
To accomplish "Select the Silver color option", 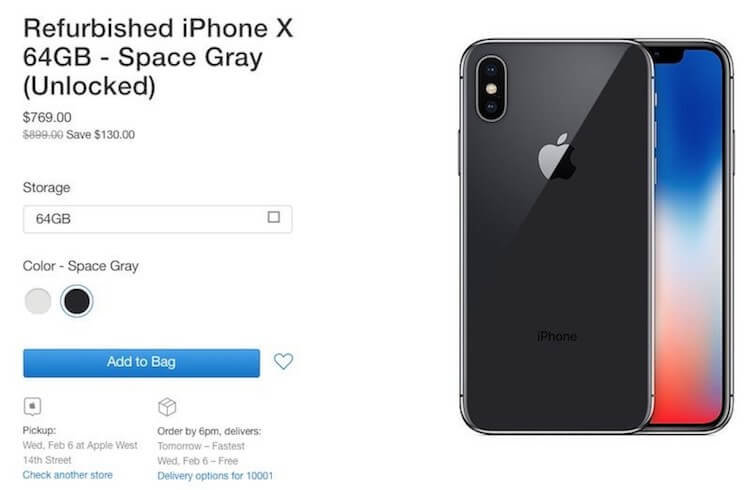I will [x=38, y=301].
